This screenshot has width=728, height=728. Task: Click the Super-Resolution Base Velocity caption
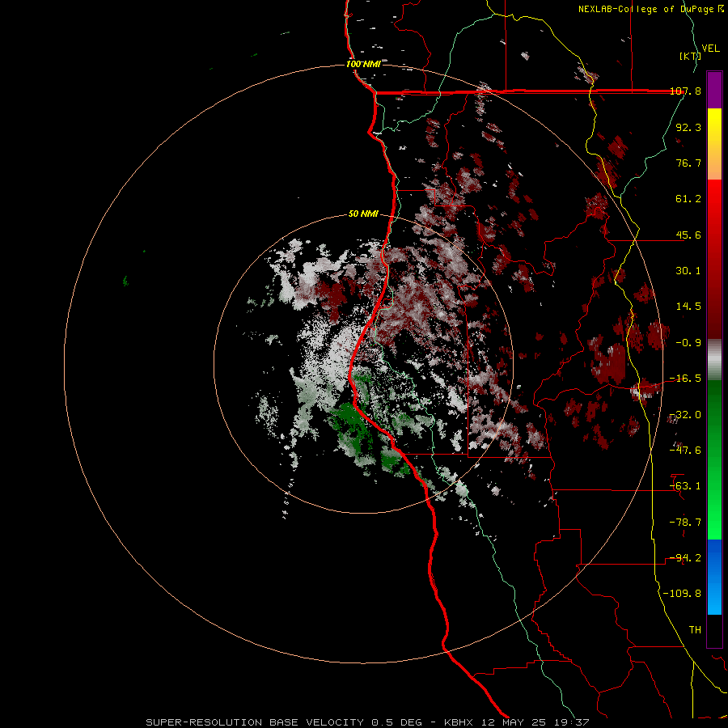click(367, 722)
